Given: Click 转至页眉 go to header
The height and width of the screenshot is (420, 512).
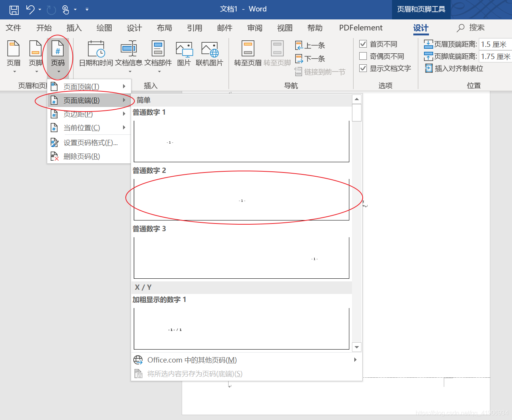Looking at the screenshot, I should 248,53.
